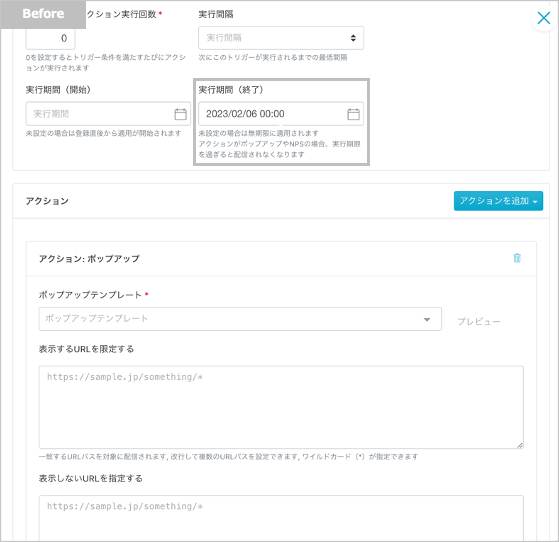Click the 実行間隔 label

[x=216, y=14]
